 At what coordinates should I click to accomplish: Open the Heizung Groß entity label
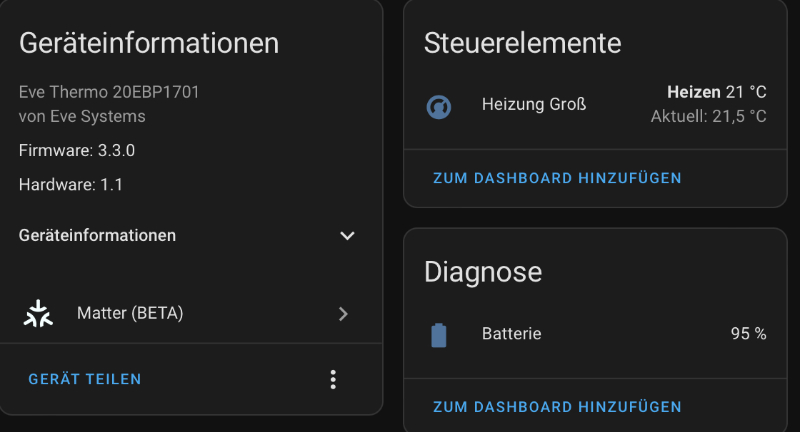click(x=534, y=104)
